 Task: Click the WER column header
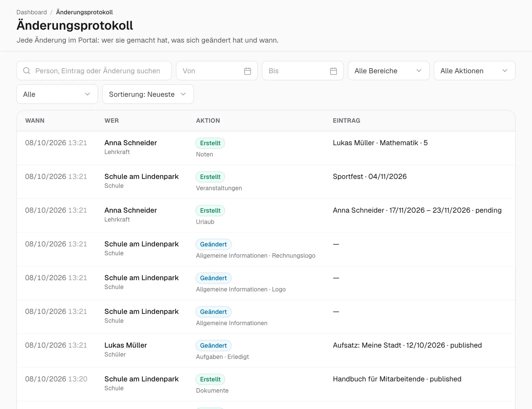click(x=112, y=121)
